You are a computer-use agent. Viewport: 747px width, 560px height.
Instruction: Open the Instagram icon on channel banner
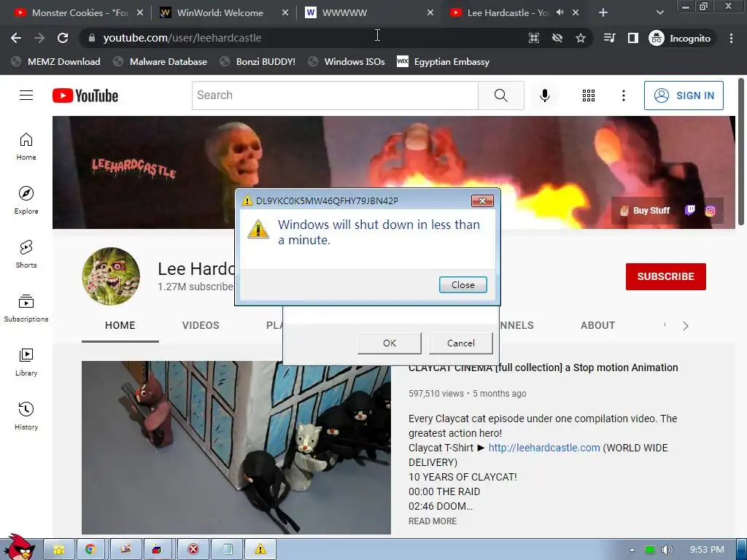click(710, 211)
